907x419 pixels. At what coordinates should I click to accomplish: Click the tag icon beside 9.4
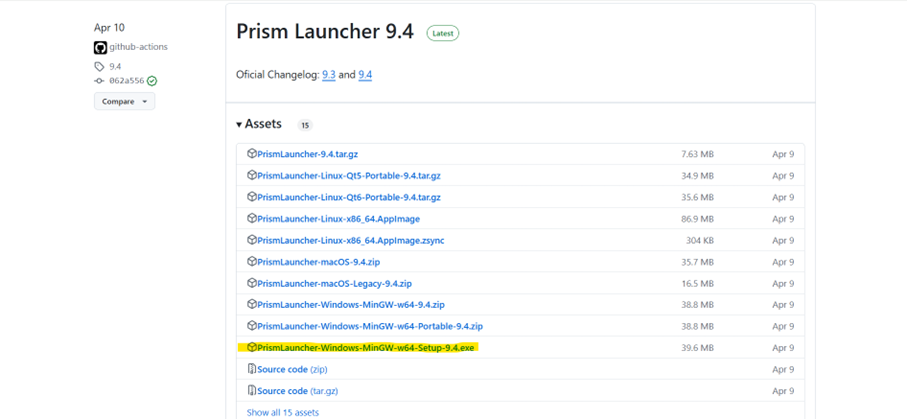coord(99,67)
